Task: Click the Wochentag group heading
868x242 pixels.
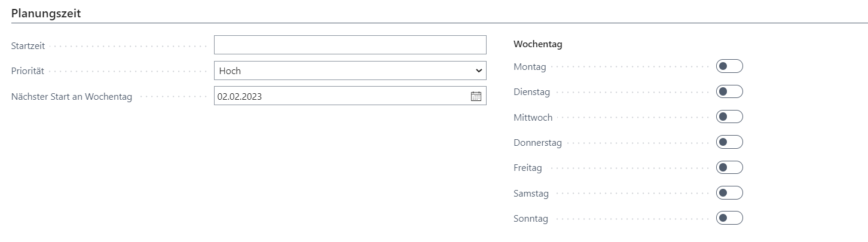Action: click(538, 44)
